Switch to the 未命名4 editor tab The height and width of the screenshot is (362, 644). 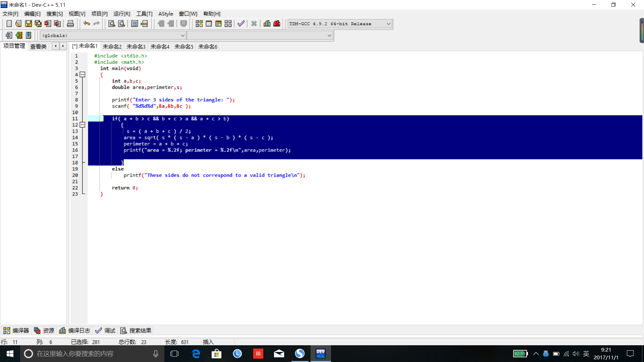click(160, 47)
